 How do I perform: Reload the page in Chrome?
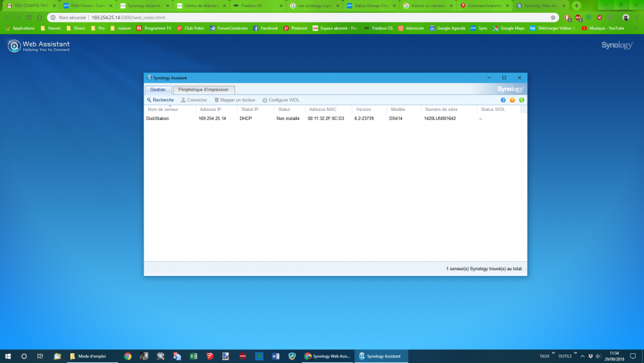[28, 17]
